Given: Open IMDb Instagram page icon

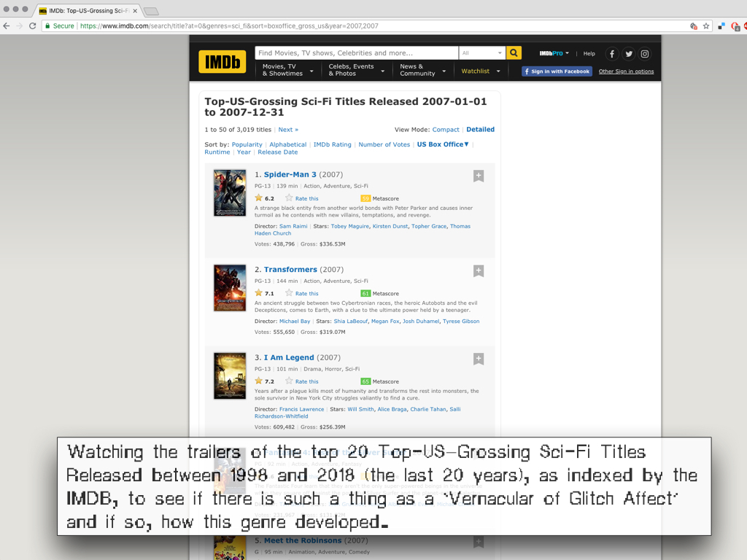Looking at the screenshot, I should [645, 54].
